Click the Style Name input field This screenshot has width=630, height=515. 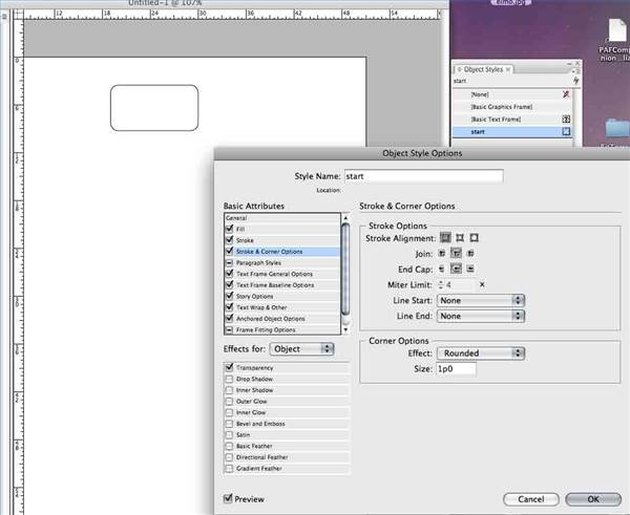[423, 176]
